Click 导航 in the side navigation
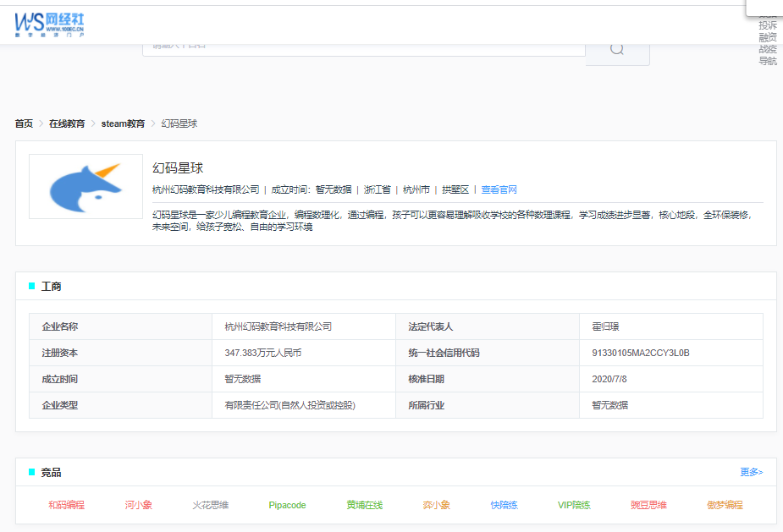 (x=768, y=62)
